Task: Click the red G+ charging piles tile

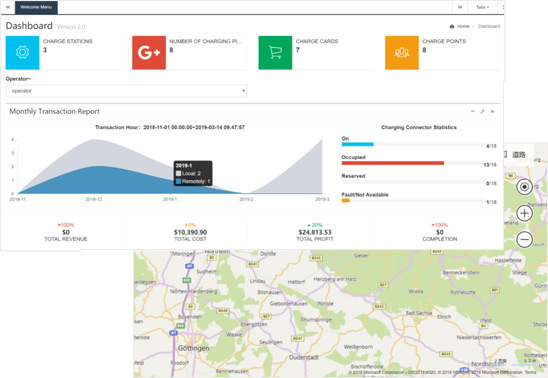Action: point(149,52)
